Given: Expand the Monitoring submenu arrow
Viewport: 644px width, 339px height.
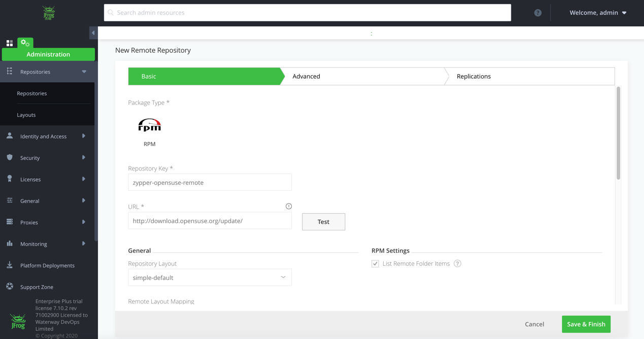Looking at the screenshot, I should [x=84, y=244].
